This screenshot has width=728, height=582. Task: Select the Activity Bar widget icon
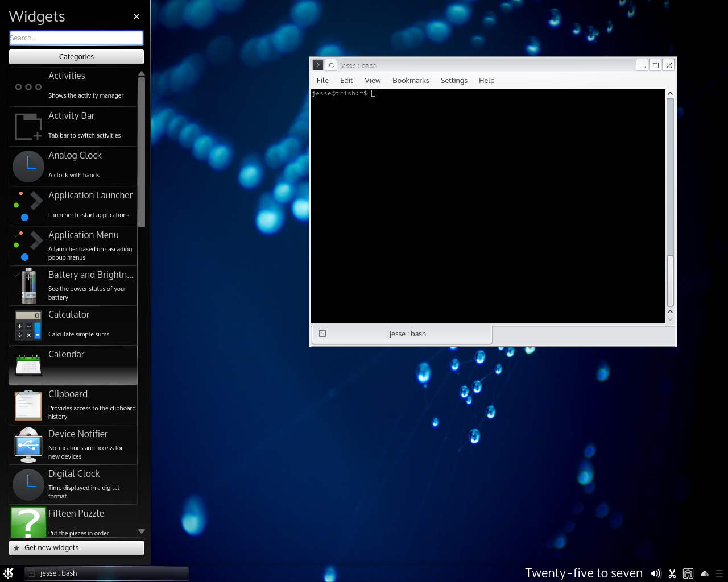pos(28,127)
